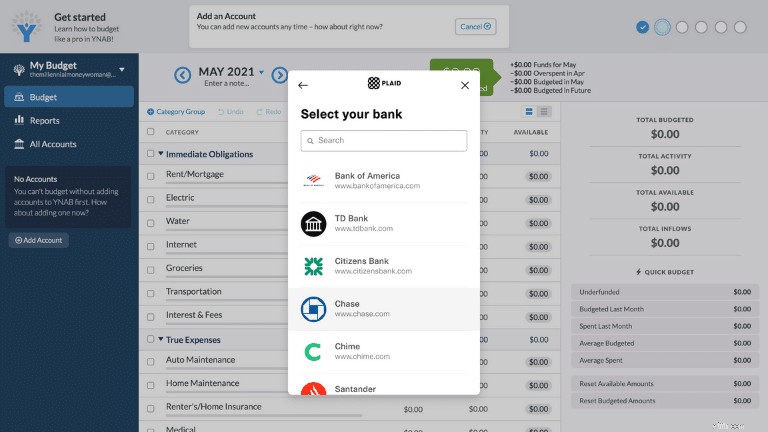Open the MAY 2021 month dropdown
The height and width of the screenshot is (432, 768).
[262, 72]
